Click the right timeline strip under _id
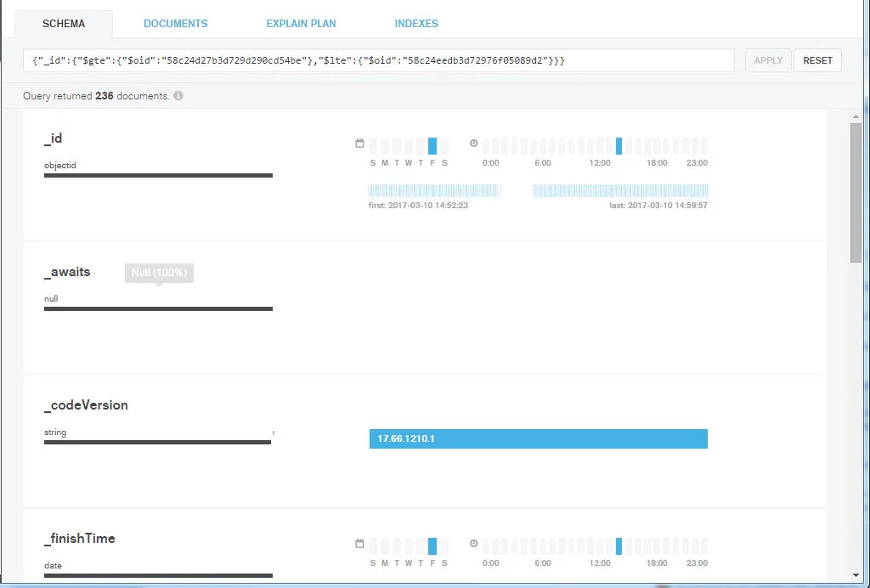The width and height of the screenshot is (870, 588). pos(619,191)
